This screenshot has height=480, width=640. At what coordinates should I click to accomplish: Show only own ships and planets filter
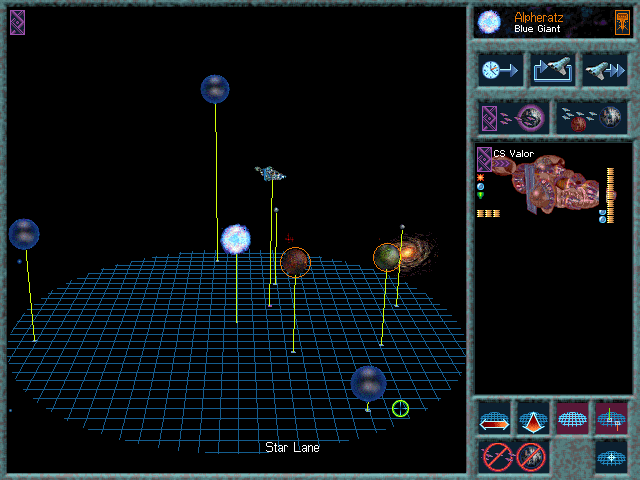(514, 118)
